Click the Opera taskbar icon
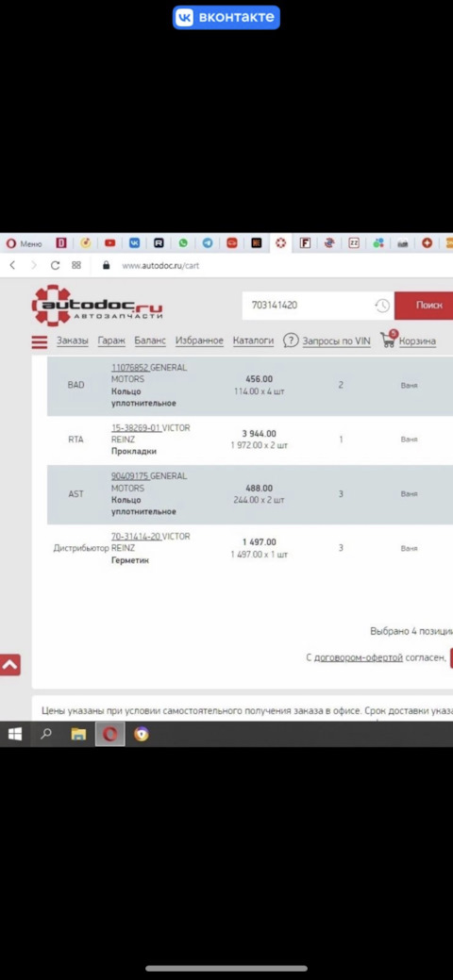Screen dimensions: 453x980 [110, 735]
